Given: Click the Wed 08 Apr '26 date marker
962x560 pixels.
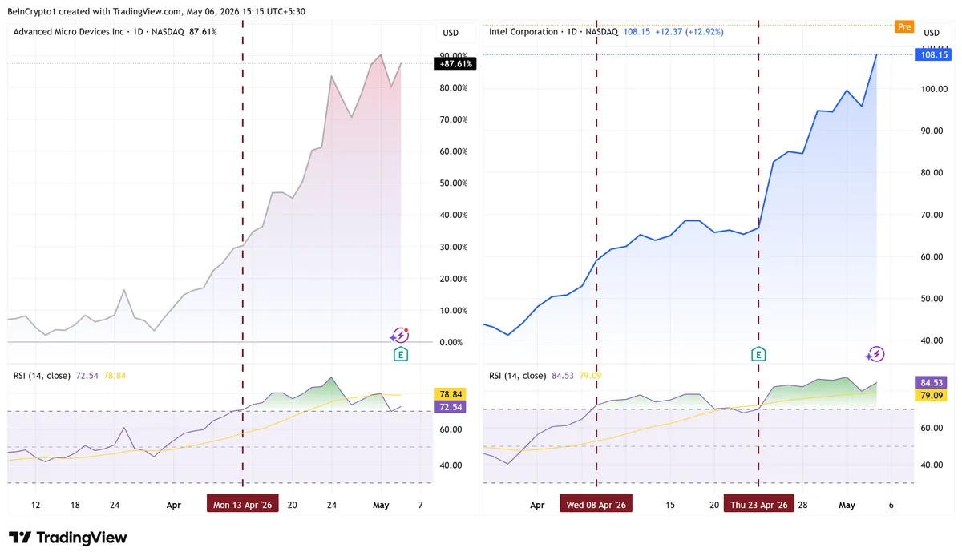Looking at the screenshot, I should pyautogui.click(x=597, y=505).
